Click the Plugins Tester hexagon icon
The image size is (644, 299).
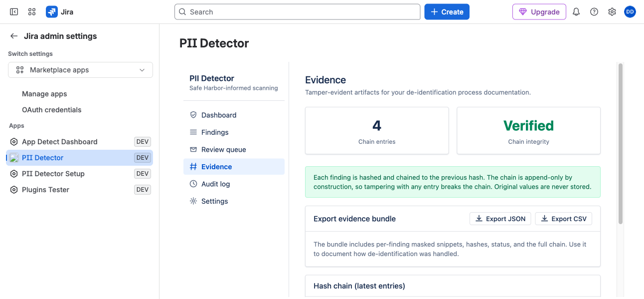click(x=14, y=190)
